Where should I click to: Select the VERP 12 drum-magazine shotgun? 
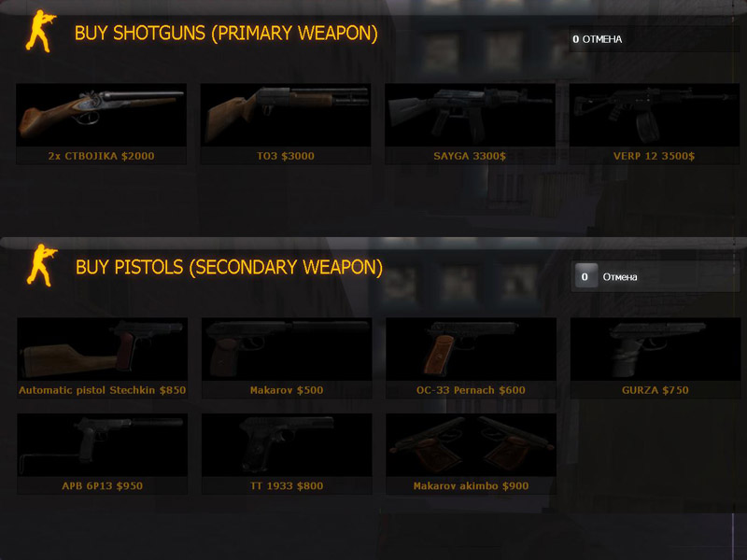point(655,115)
